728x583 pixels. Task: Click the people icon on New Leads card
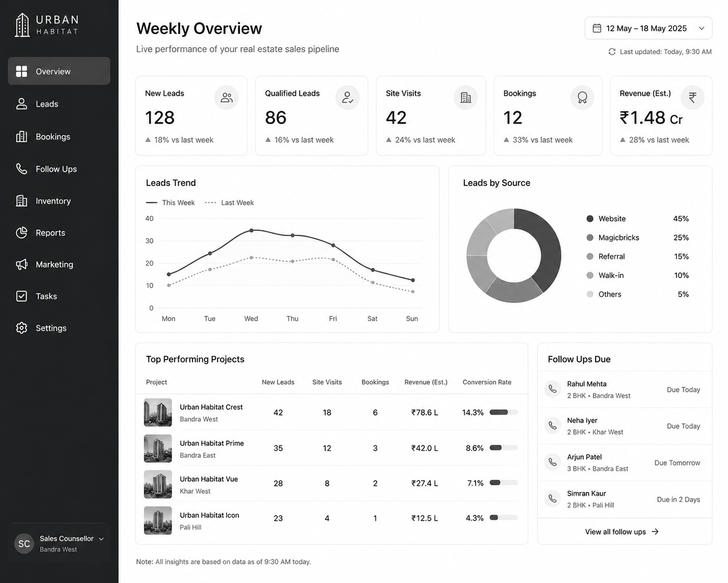pos(226,97)
